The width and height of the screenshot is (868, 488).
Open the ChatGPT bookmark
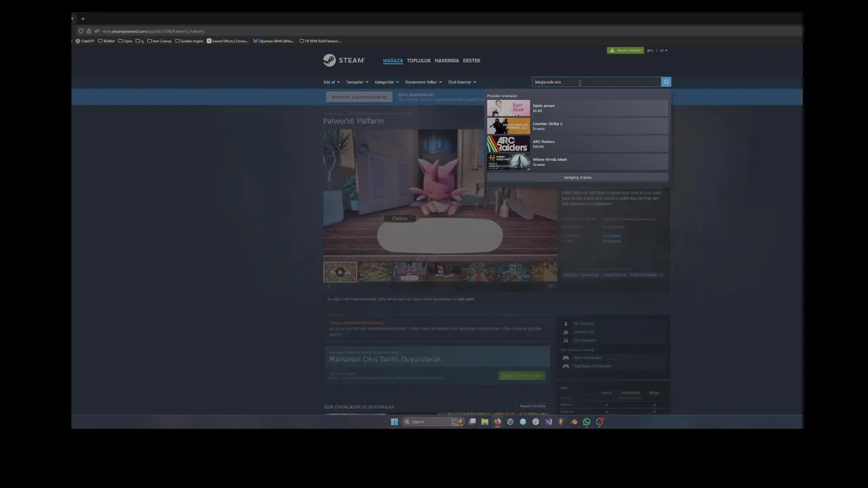tap(85, 41)
